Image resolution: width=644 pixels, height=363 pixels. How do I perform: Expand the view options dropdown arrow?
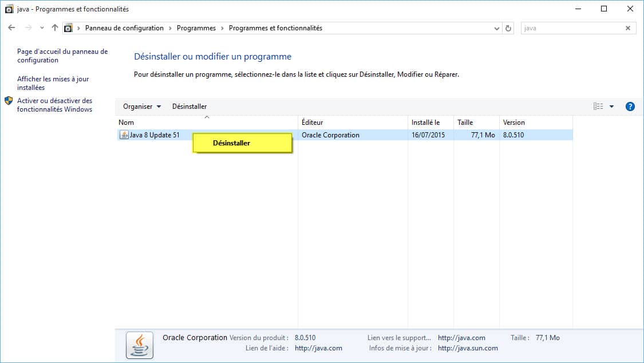611,106
